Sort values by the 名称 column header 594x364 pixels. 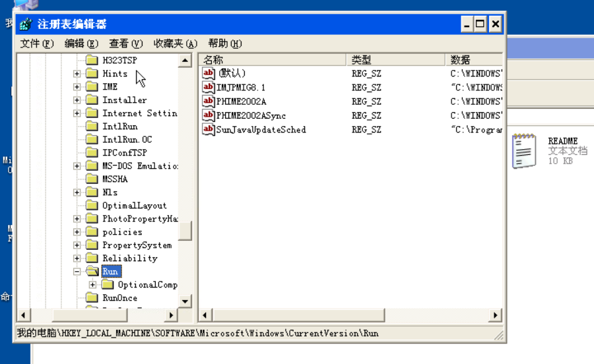272,59
